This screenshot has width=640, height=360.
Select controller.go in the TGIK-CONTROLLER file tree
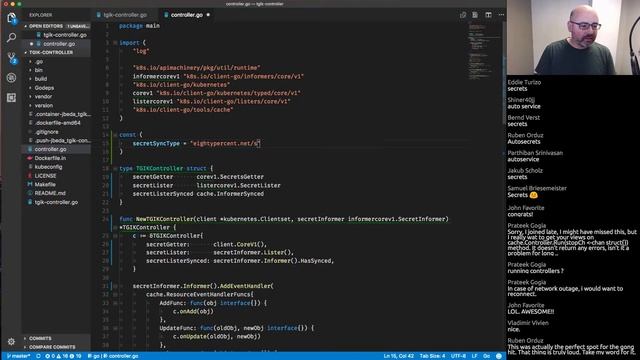(57, 149)
